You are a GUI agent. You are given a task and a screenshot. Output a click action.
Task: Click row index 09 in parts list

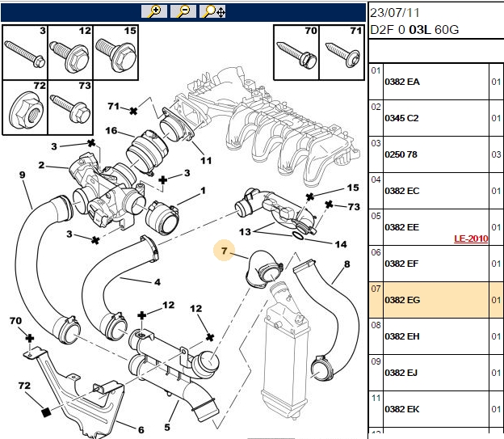click(376, 361)
